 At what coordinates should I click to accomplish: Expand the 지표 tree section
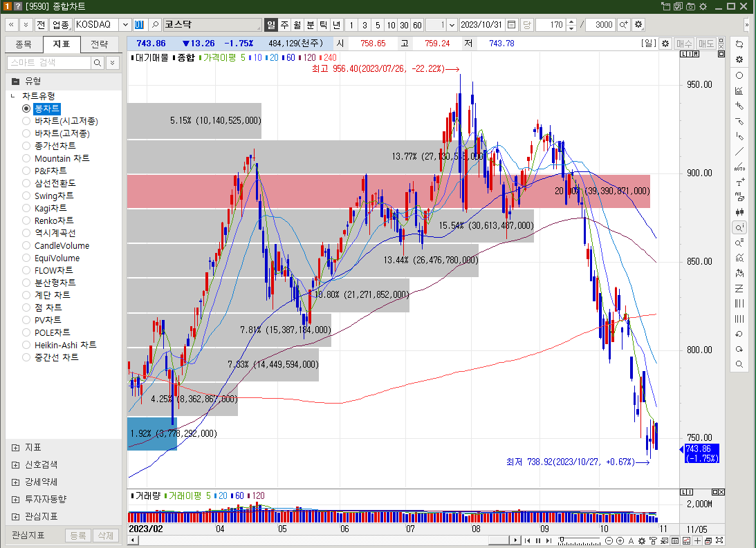pos(15,448)
